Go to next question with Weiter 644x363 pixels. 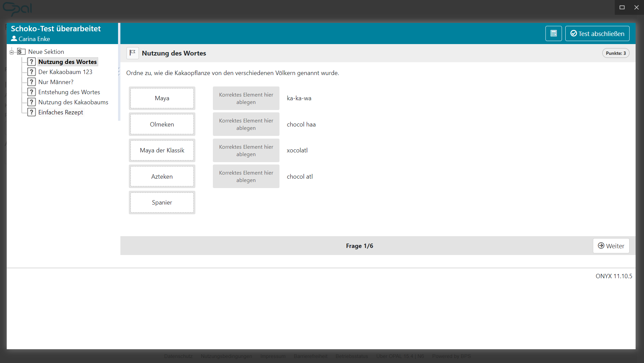(x=611, y=246)
